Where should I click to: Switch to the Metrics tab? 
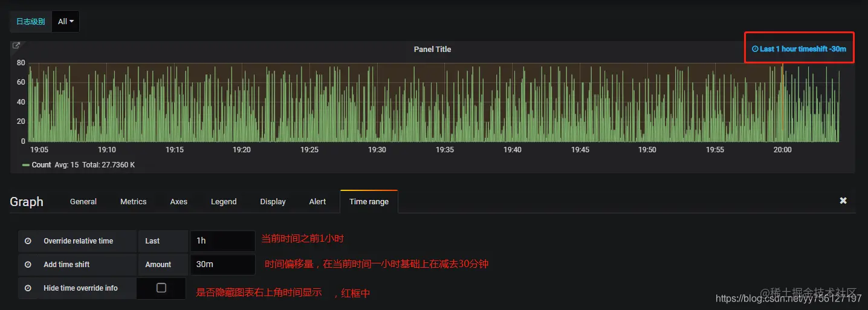click(134, 201)
